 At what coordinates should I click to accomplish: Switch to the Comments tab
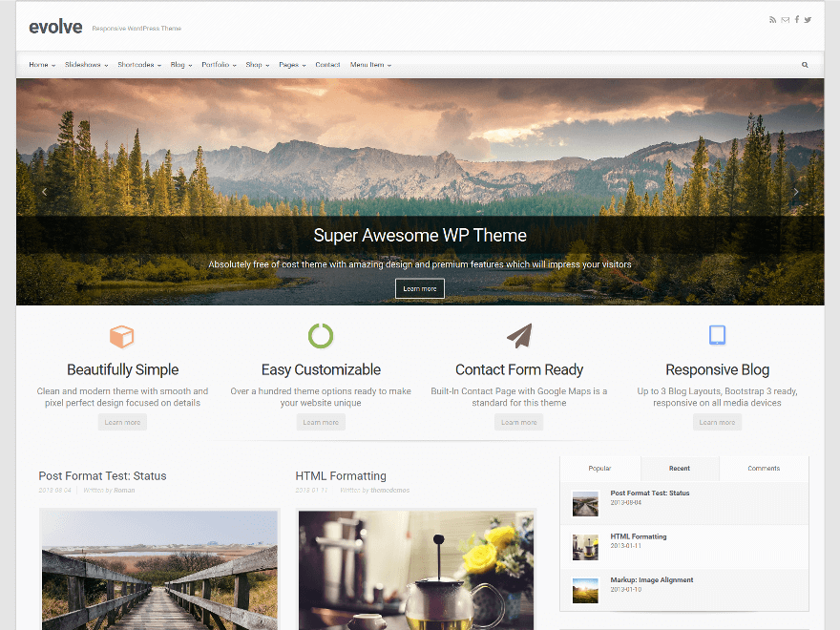764,469
